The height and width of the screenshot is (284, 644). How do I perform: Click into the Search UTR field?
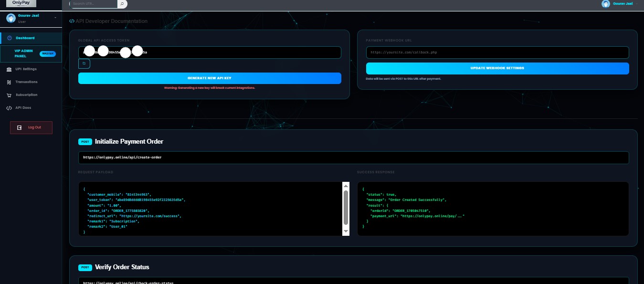coord(94,4)
